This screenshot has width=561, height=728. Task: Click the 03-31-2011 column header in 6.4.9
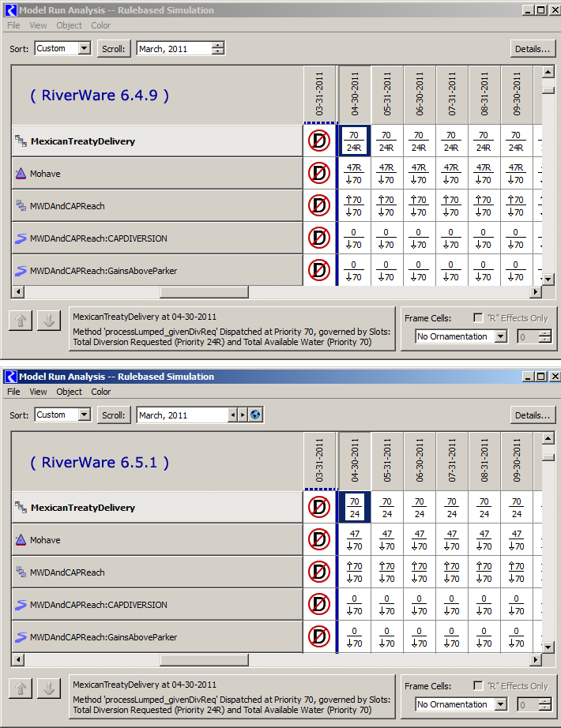tap(319, 94)
